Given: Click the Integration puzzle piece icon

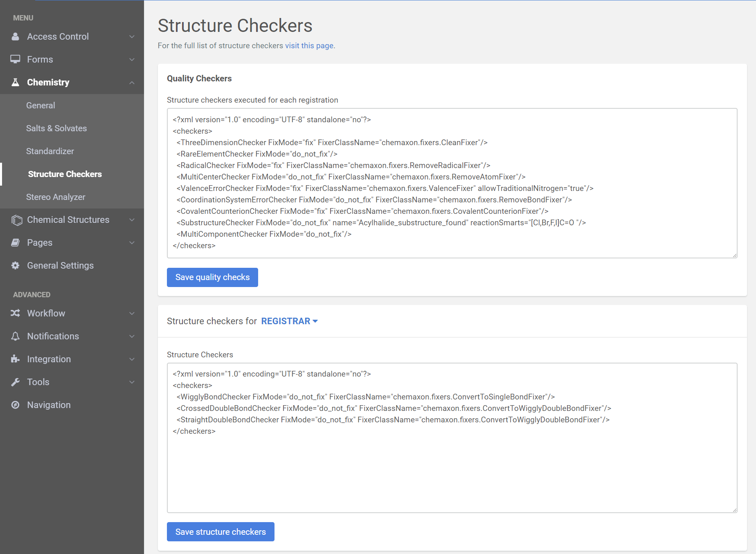Looking at the screenshot, I should tap(16, 359).
